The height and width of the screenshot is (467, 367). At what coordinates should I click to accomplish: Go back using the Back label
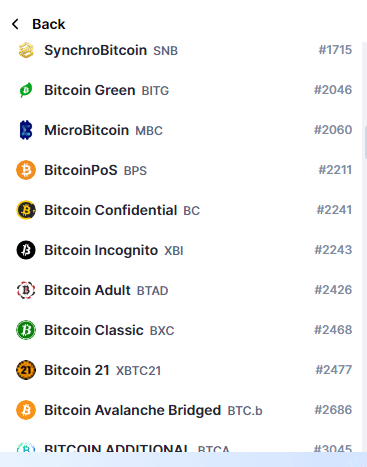click(49, 24)
